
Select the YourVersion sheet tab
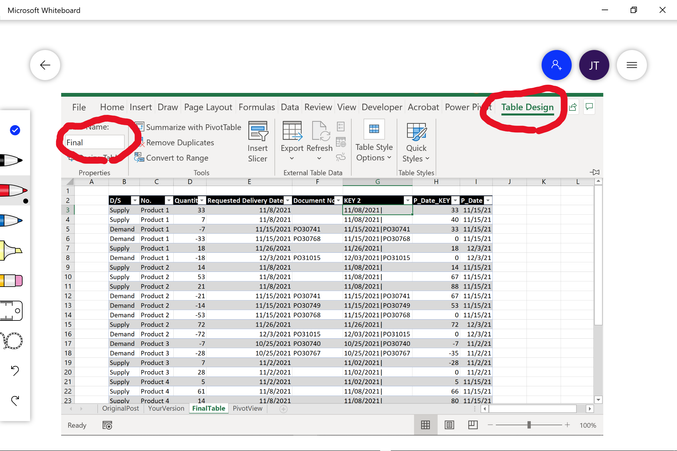[x=166, y=408]
